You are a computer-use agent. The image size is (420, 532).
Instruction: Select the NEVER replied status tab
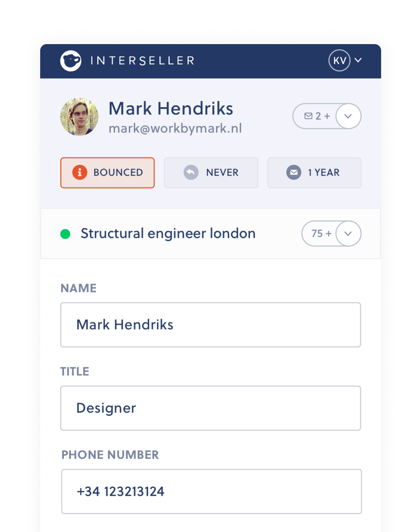click(211, 173)
